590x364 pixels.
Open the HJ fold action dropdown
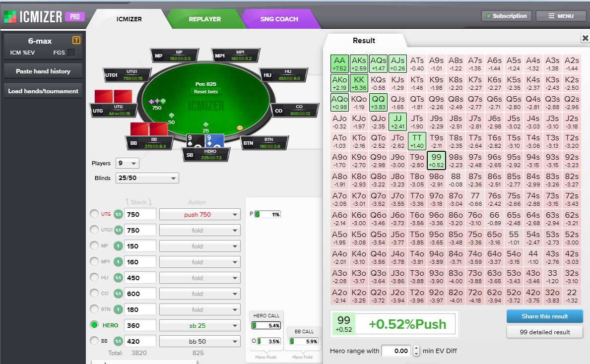pos(200,278)
